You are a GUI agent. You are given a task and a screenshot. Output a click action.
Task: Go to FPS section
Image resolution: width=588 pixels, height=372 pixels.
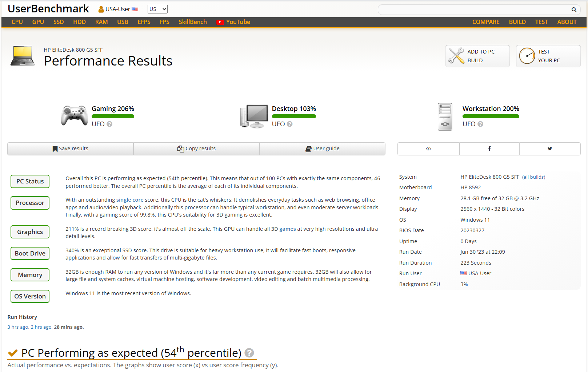click(x=165, y=22)
